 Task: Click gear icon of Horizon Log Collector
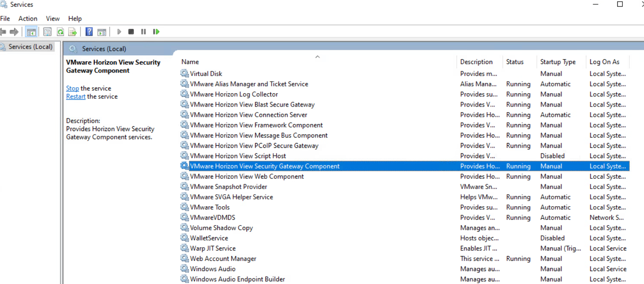[185, 94]
